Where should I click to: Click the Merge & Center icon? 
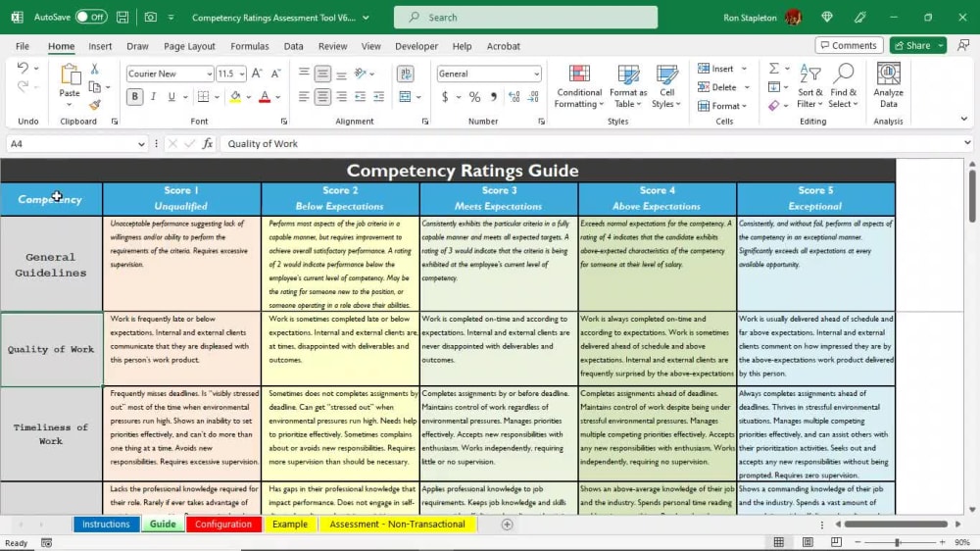click(x=405, y=97)
